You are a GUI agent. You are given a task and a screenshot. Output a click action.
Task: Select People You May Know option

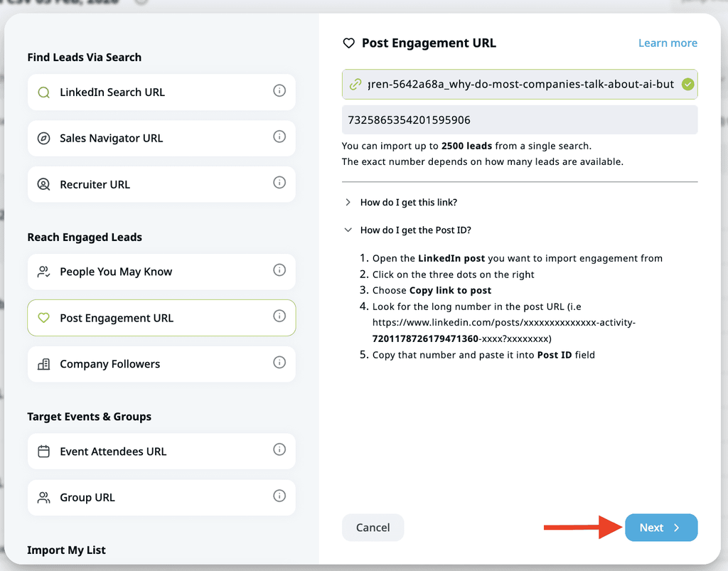pyautogui.click(x=161, y=272)
